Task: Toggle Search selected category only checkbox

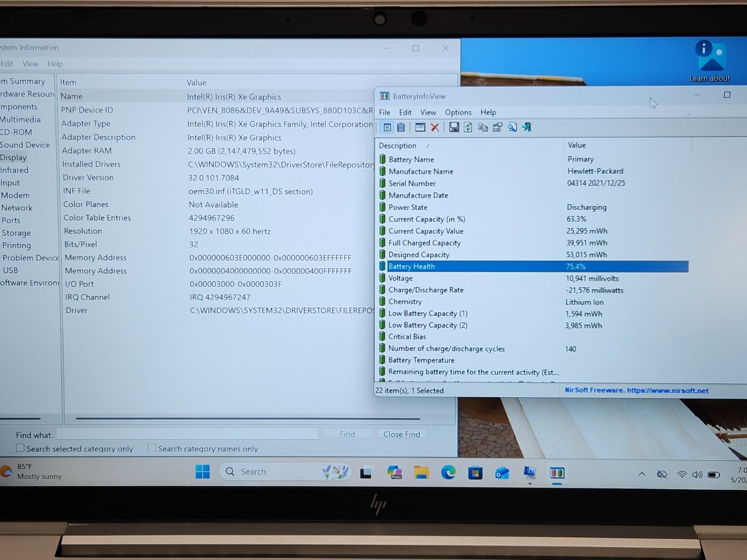Action: pyautogui.click(x=20, y=448)
